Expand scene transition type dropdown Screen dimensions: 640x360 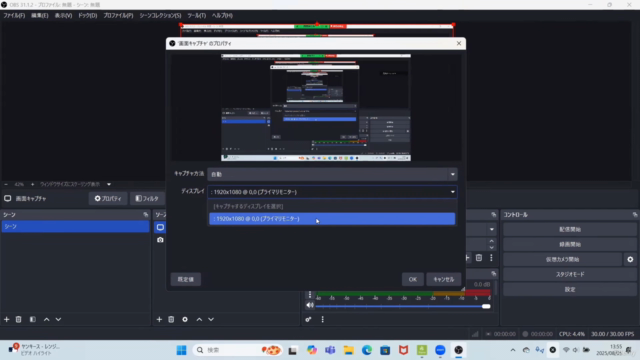point(491,229)
